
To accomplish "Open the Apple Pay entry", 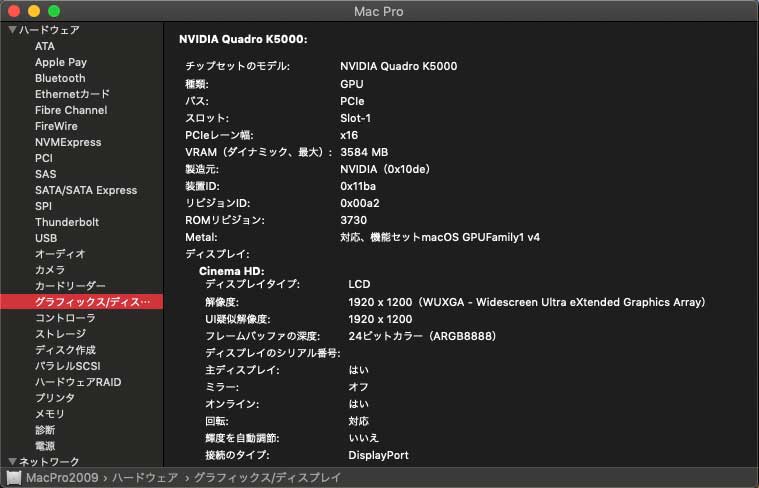I will coord(61,62).
